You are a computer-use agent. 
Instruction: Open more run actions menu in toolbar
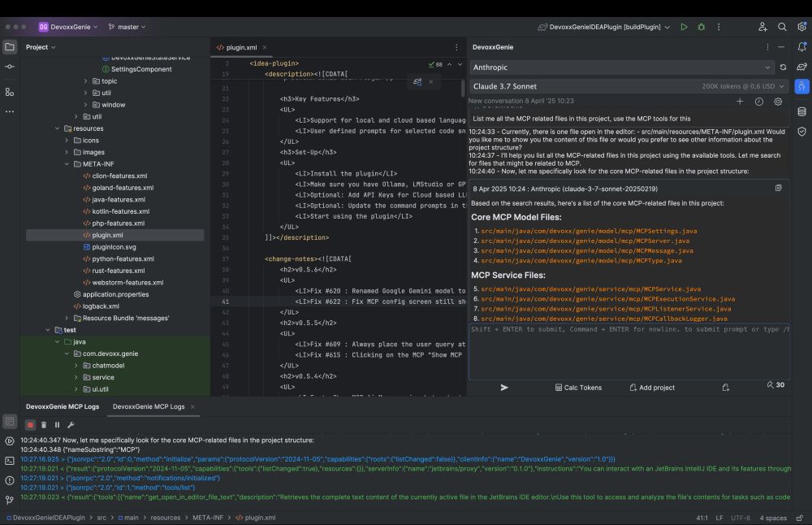(x=719, y=27)
